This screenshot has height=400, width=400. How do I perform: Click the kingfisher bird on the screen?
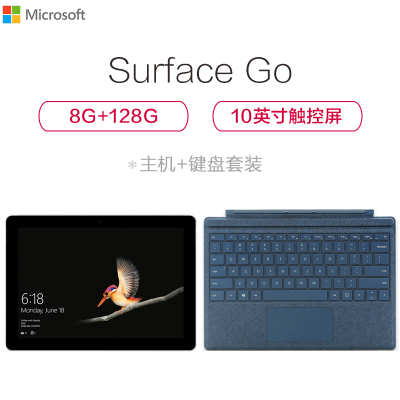120,285
